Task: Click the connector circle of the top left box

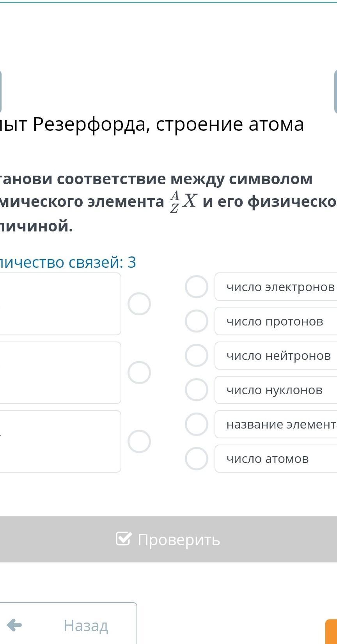Action: (x=139, y=304)
